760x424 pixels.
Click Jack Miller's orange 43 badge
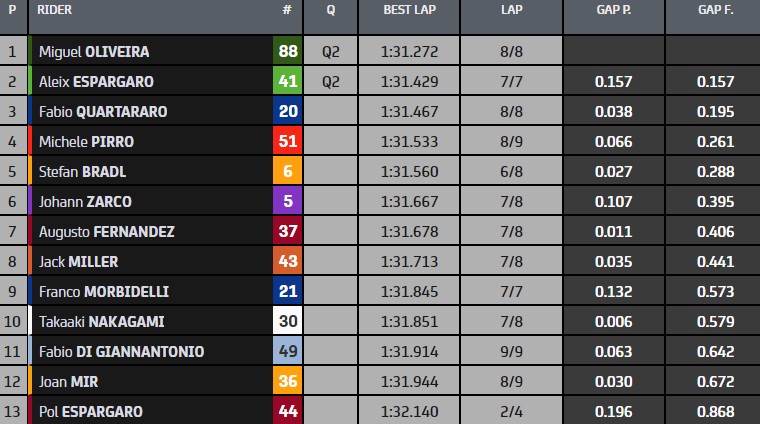click(287, 261)
